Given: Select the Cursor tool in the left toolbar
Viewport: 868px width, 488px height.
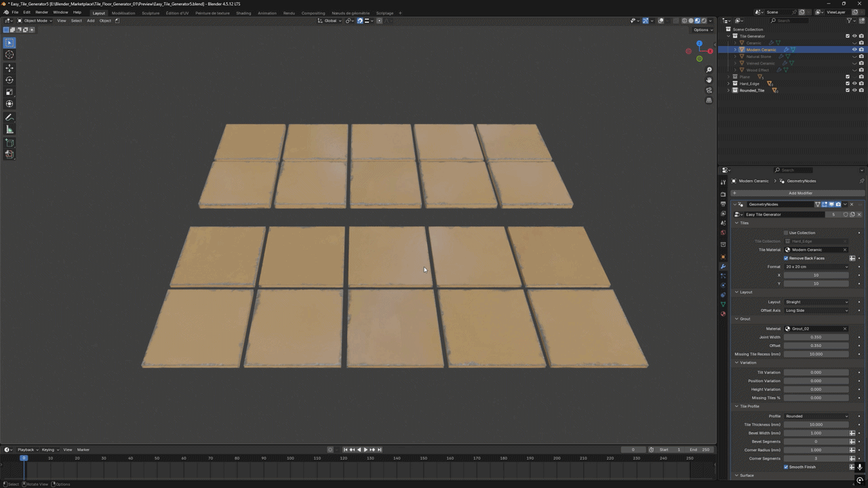Looking at the screenshot, I should pos(9,54).
